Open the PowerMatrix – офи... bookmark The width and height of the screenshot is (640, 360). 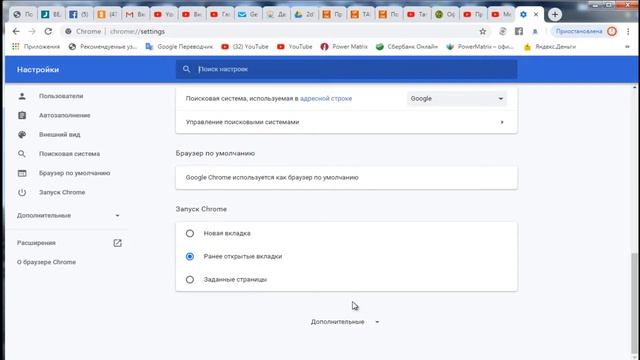pos(480,47)
